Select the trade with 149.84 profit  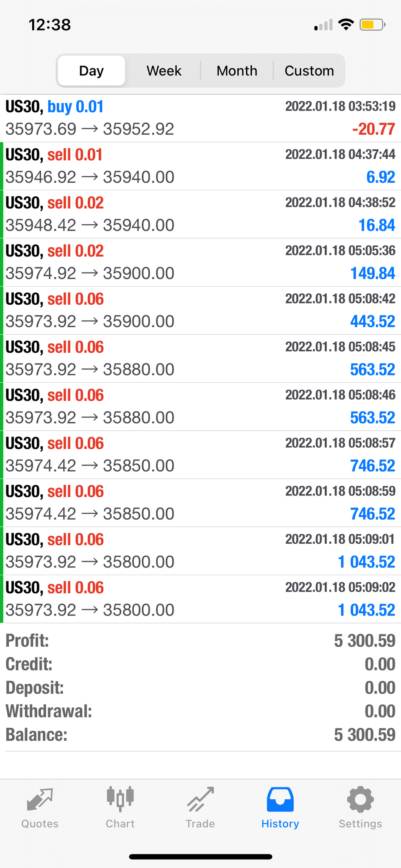click(200, 262)
